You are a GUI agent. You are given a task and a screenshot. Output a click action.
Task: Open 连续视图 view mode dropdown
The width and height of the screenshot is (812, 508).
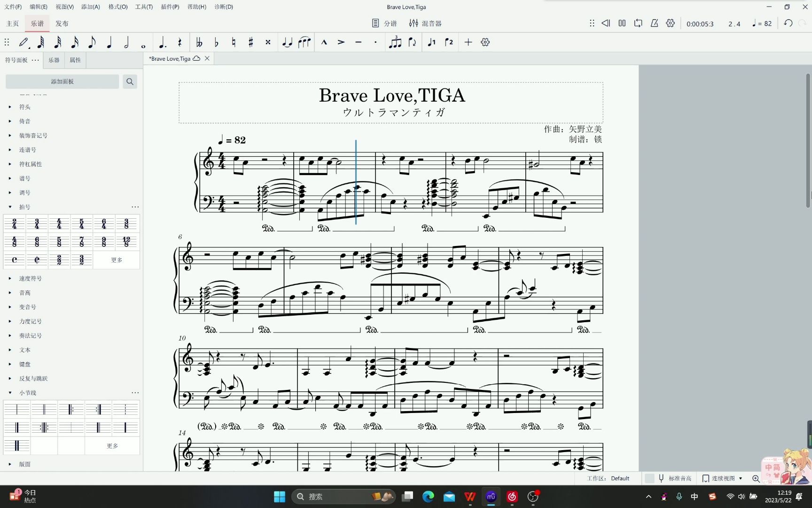(723, 478)
